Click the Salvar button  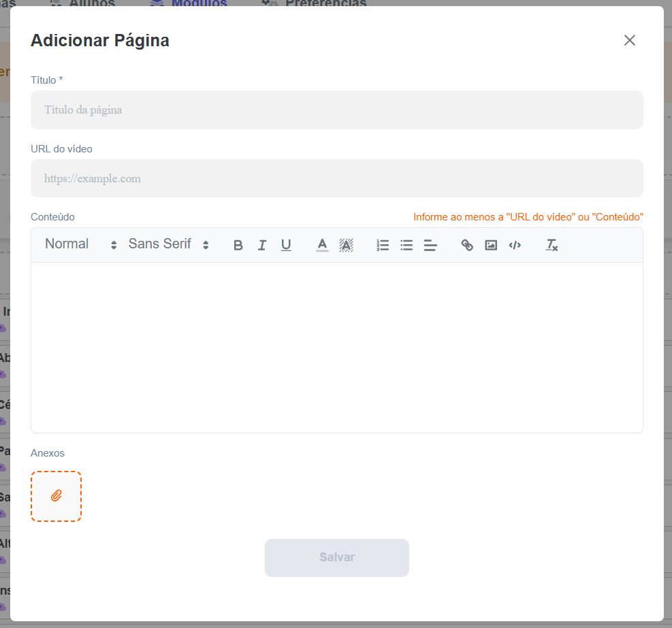[337, 557]
